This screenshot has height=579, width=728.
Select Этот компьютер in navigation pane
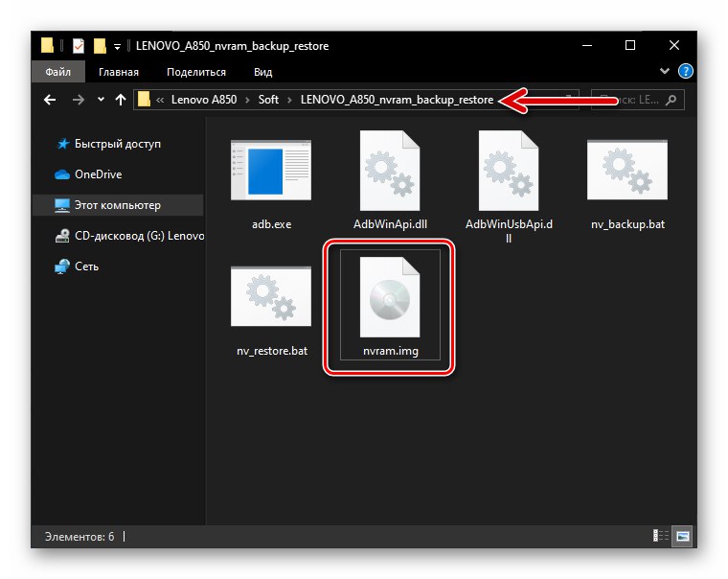point(118,205)
